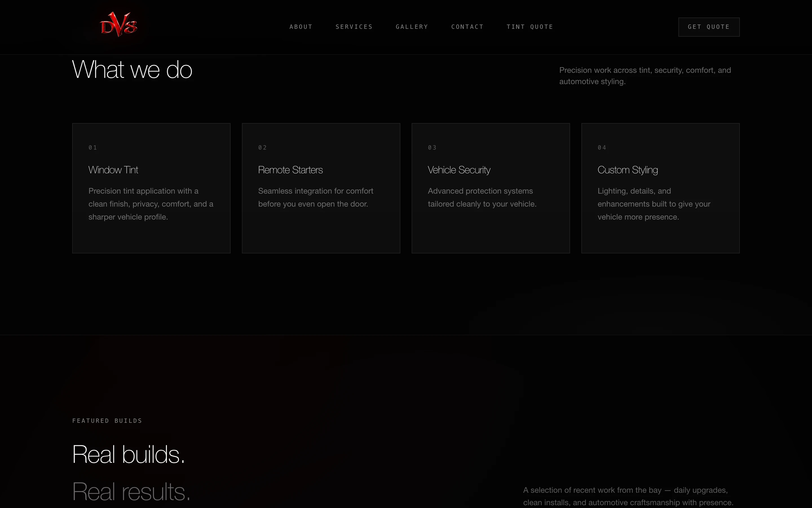Select the Vehicle Security card title
This screenshot has height=508, width=812.
pos(459,170)
